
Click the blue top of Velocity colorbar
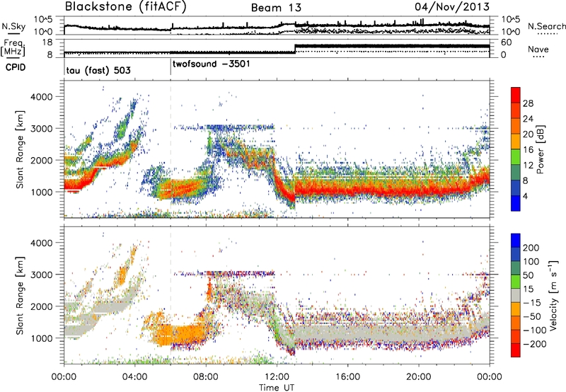coord(516,240)
